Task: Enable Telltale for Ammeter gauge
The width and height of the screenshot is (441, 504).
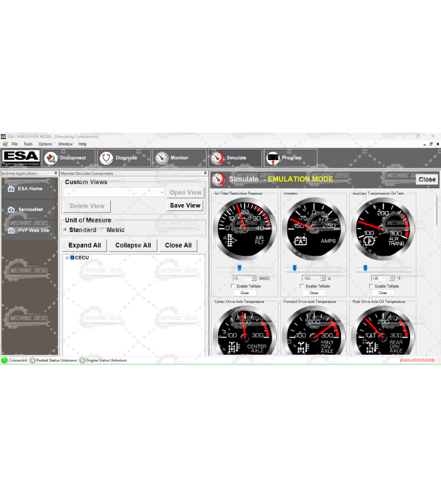Action: tap(302, 286)
